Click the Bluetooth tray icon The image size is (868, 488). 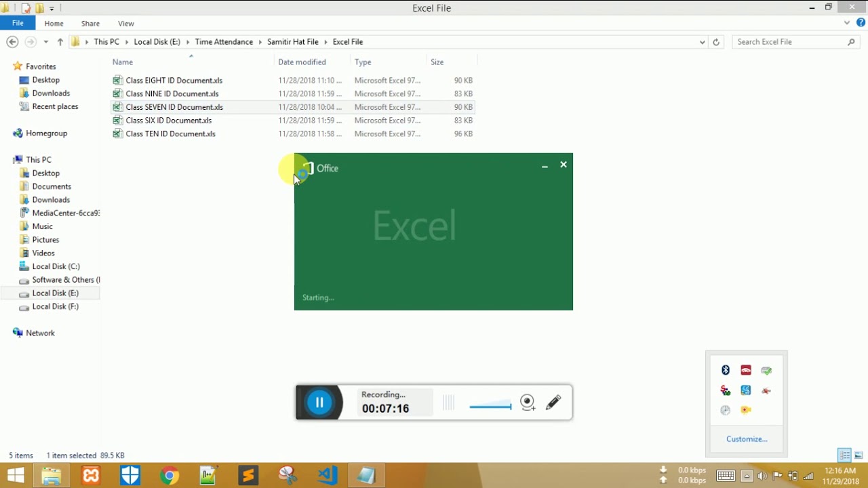(x=726, y=370)
